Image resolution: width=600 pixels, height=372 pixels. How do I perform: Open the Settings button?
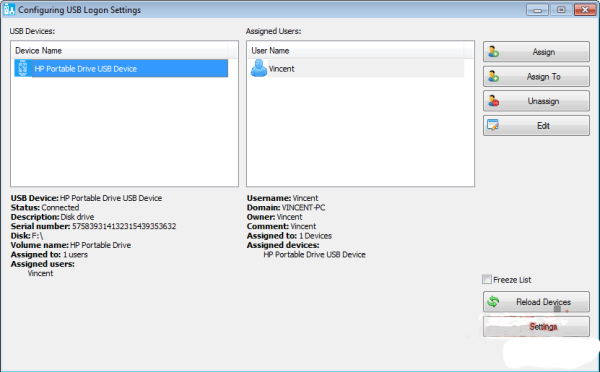click(x=536, y=326)
